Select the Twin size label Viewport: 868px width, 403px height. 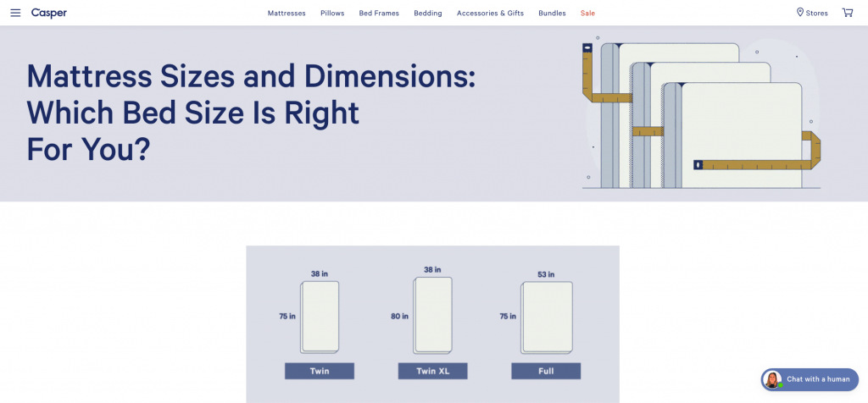[320, 371]
